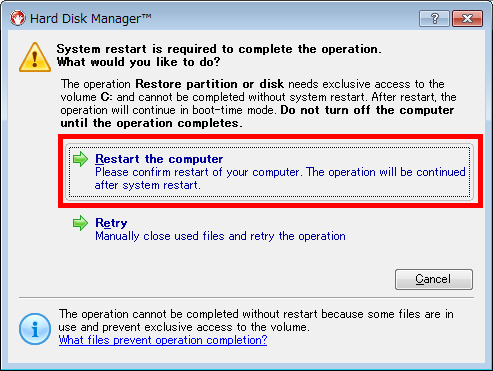Click the 'Restore partition or disk' bold text

[210, 84]
